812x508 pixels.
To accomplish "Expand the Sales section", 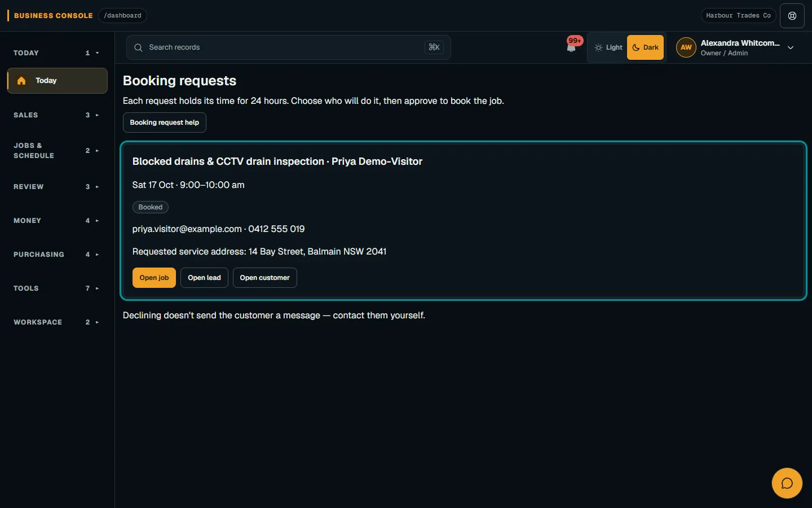I will 56,115.
